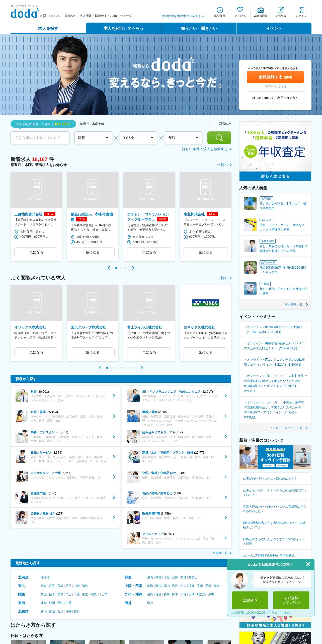This screenshot has width=322, height=644.
Task: Go to next page in 新着求人 carousel
Action: point(133,268)
